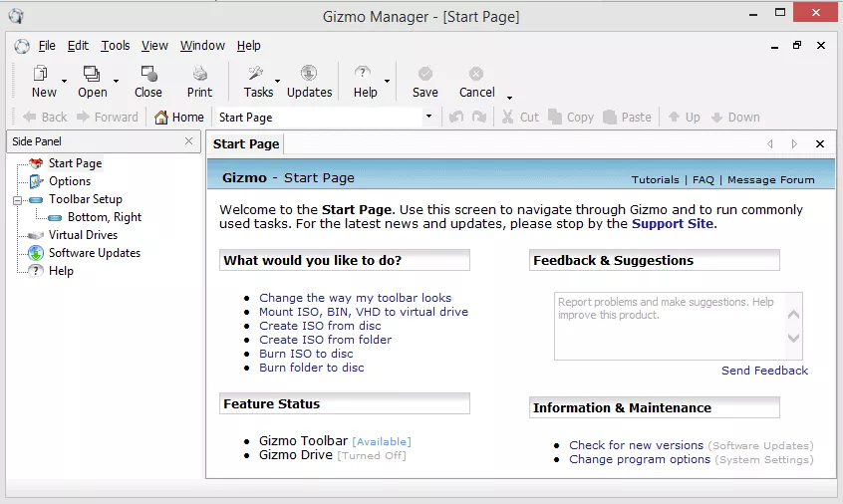Click the Up arrow button
Viewport: 843px width, 504px height.
(x=684, y=118)
